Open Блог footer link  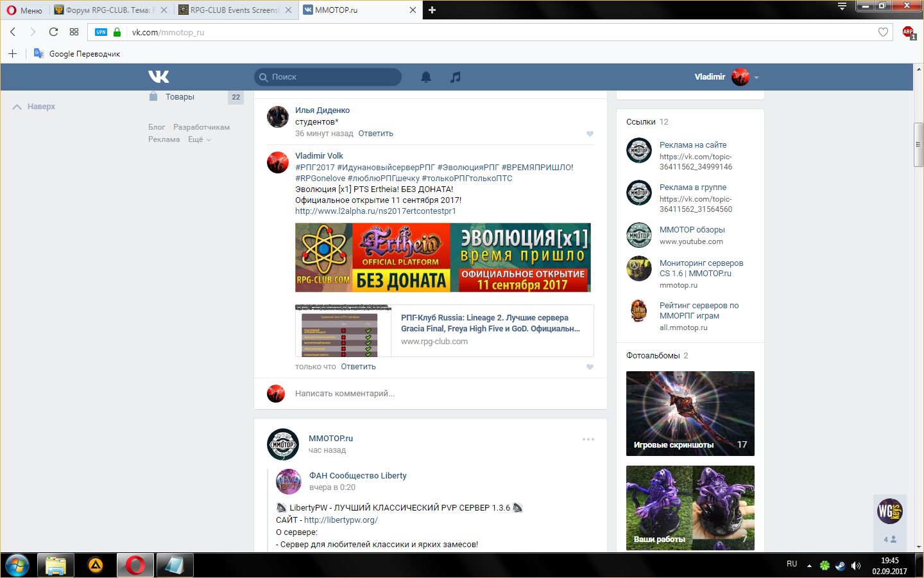point(157,127)
